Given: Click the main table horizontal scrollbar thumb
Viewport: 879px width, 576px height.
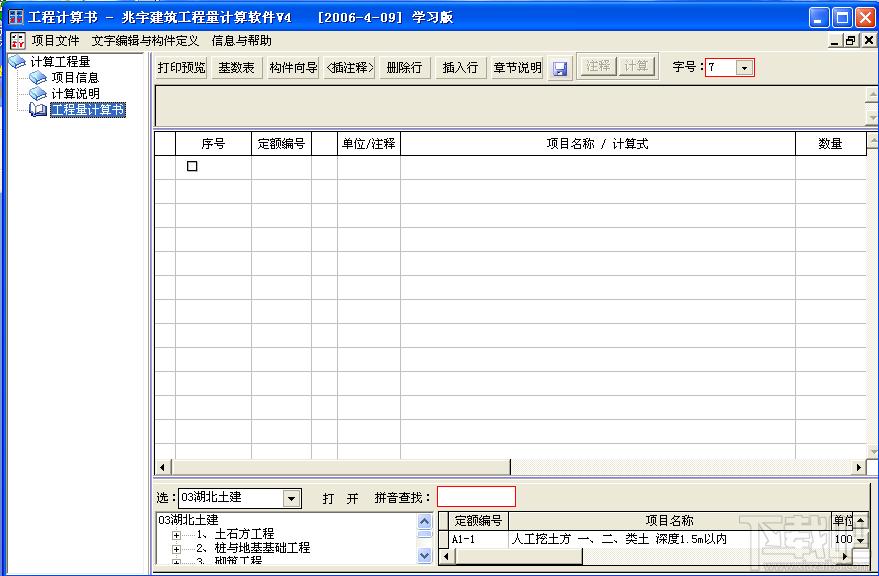Looking at the screenshot, I should (x=341, y=467).
